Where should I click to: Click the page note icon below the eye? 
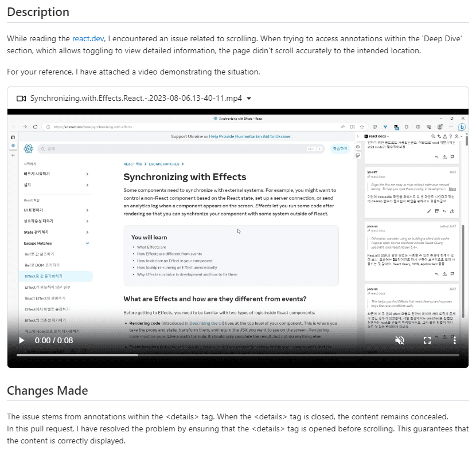coord(358,155)
